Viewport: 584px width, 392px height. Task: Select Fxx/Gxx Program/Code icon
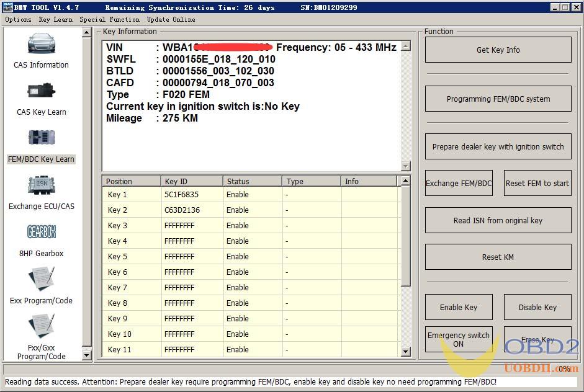click(41, 327)
